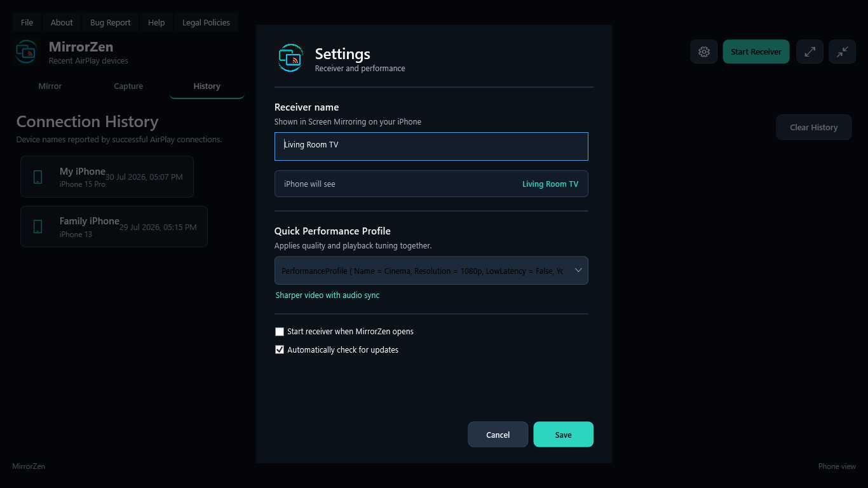
Task: Click the 'iPhone will see' preview row
Action: coord(431,184)
